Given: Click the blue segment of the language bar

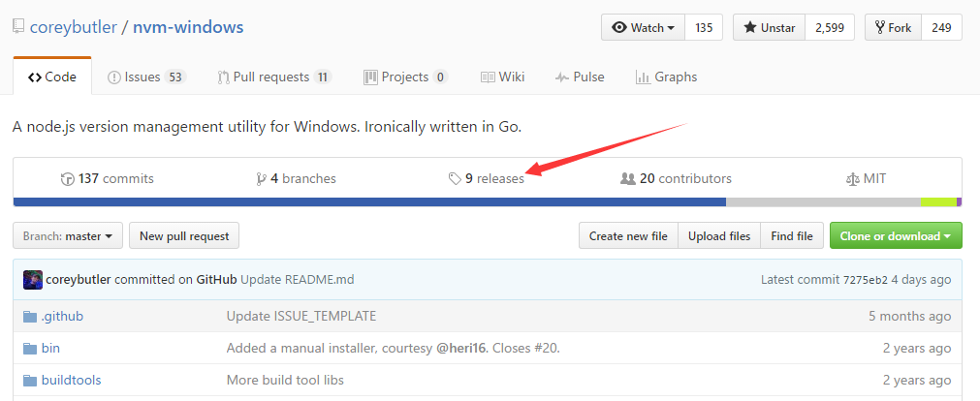Looking at the screenshot, I should pyautogui.click(x=369, y=201).
